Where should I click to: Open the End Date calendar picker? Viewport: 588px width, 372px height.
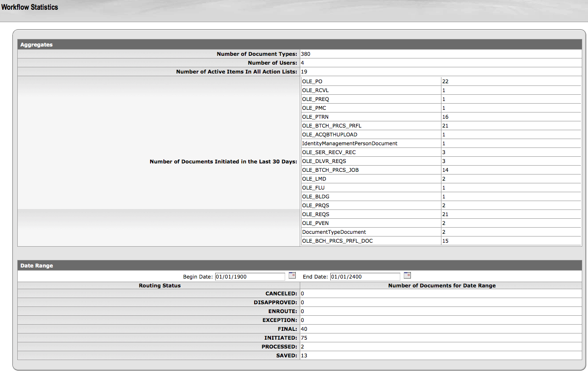(x=407, y=275)
